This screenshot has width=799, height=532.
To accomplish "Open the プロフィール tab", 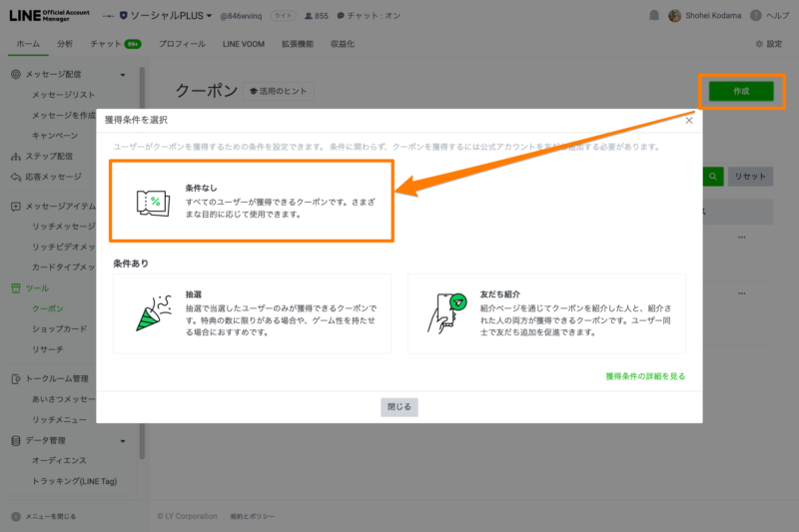I will pos(182,44).
